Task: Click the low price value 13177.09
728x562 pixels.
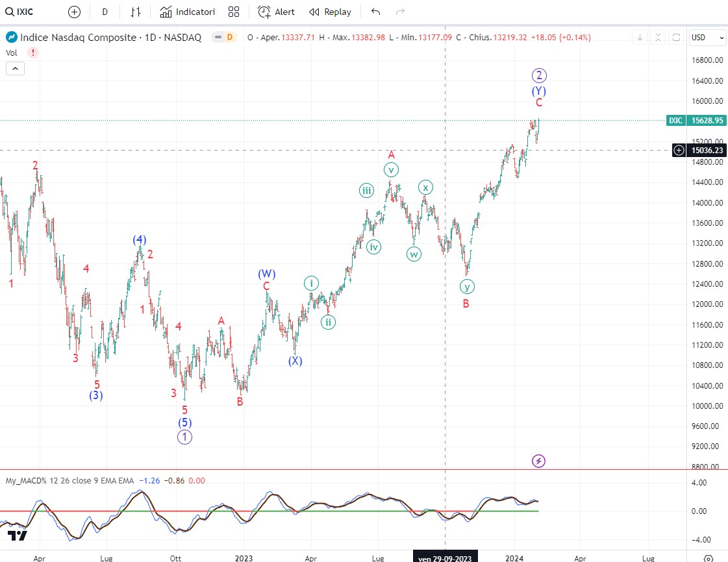Action: pos(435,38)
